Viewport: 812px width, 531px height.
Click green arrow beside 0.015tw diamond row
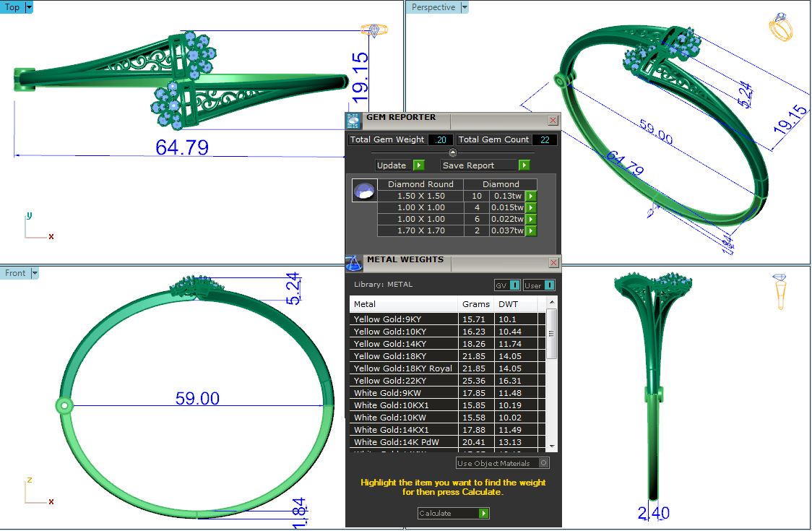[x=531, y=207]
